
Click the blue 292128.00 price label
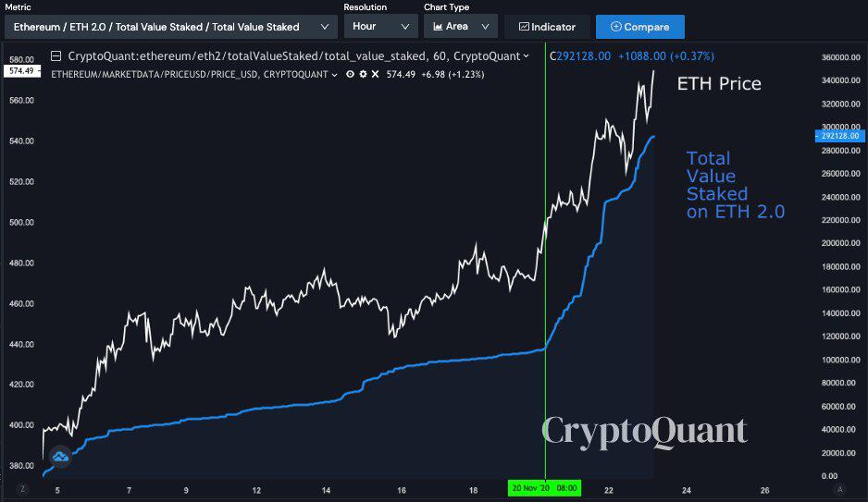pyautogui.click(x=839, y=136)
